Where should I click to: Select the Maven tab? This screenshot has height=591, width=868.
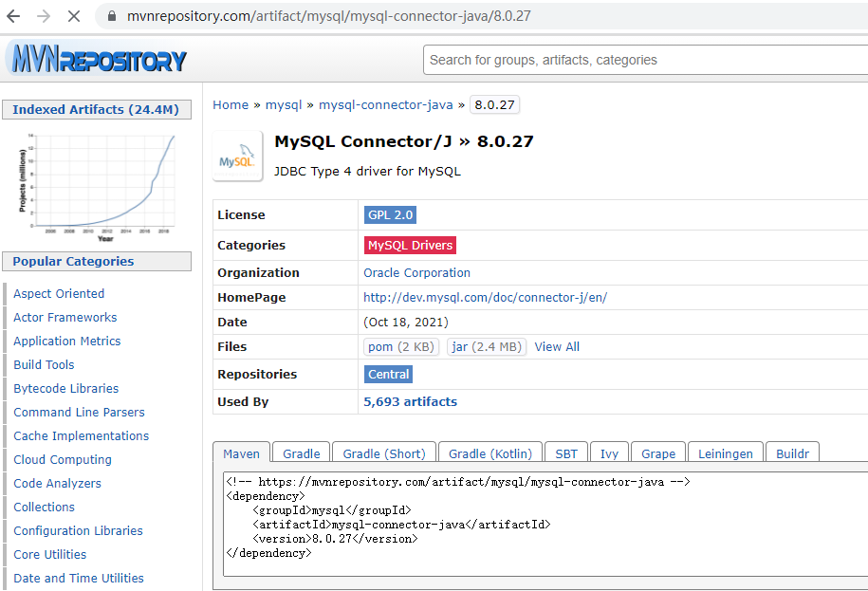click(x=241, y=453)
